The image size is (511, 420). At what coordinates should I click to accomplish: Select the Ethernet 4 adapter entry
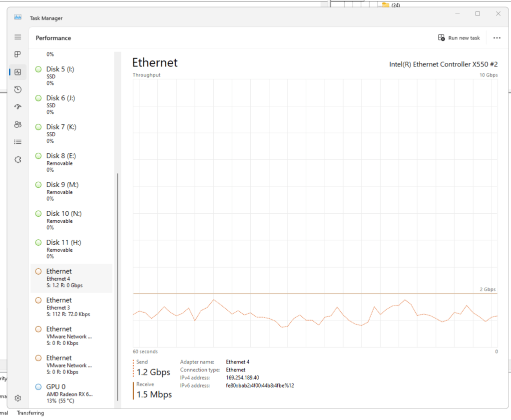click(x=71, y=278)
